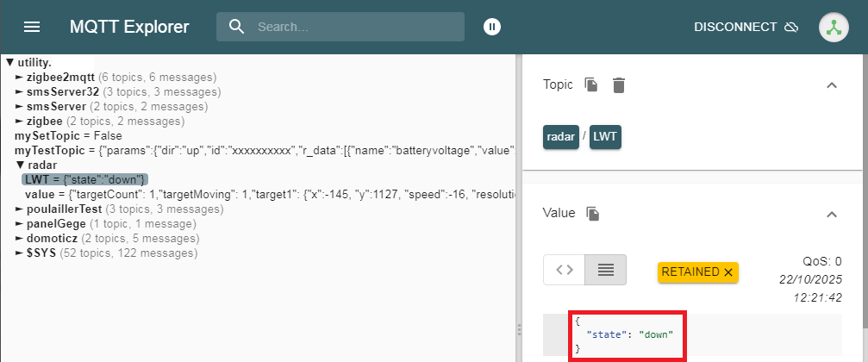Remove the RETAINED flag via its X
868x362 pixels.
point(728,272)
